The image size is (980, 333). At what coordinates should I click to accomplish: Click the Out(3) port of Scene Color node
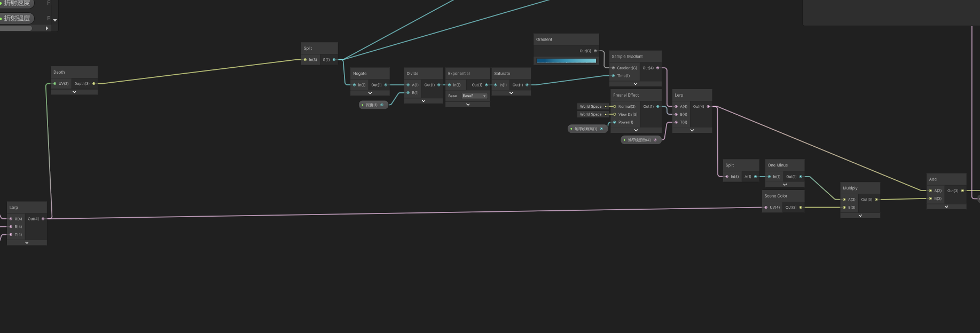point(801,207)
